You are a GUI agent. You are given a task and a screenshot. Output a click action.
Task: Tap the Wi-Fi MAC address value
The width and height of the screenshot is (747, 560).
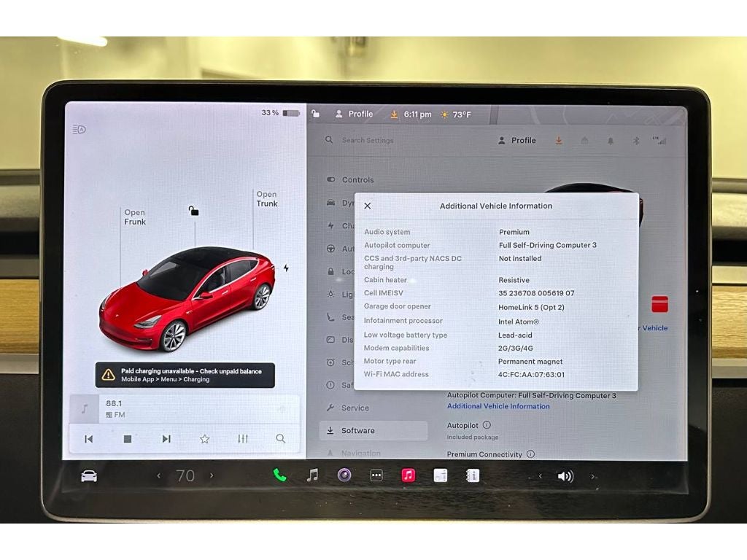[x=531, y=375]
